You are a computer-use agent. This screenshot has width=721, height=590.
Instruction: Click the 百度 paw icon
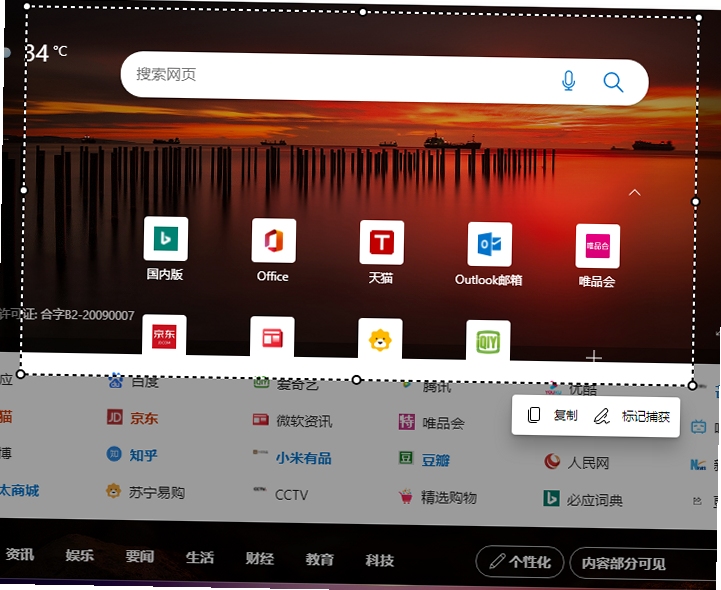click(x=115, y=381)
